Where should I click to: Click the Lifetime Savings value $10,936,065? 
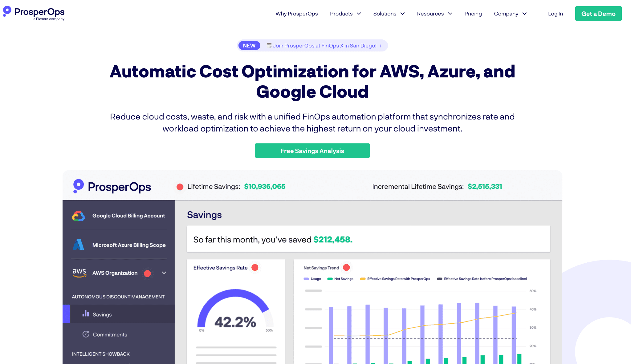tap(265, 187)
